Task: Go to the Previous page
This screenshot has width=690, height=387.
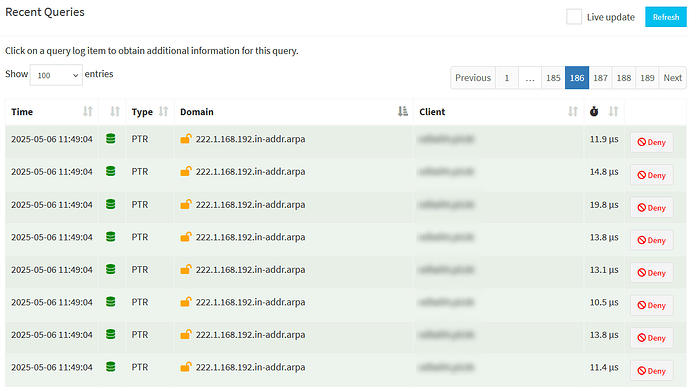Action: click(x=473, y=78)
